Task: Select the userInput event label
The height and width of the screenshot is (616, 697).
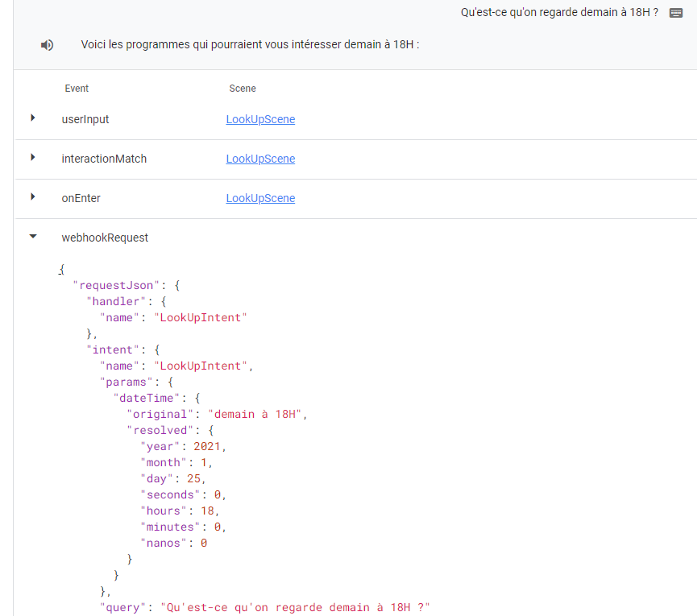Action: 85,119
